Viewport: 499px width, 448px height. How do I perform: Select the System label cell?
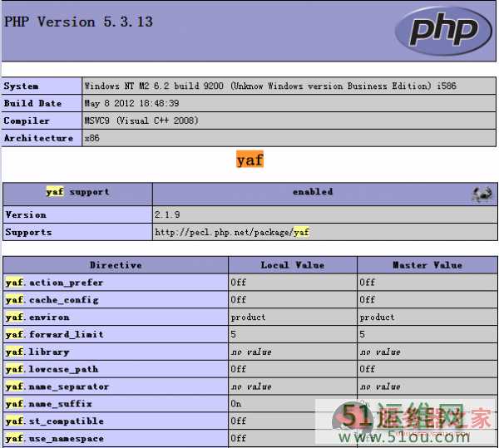coord(42,86)
